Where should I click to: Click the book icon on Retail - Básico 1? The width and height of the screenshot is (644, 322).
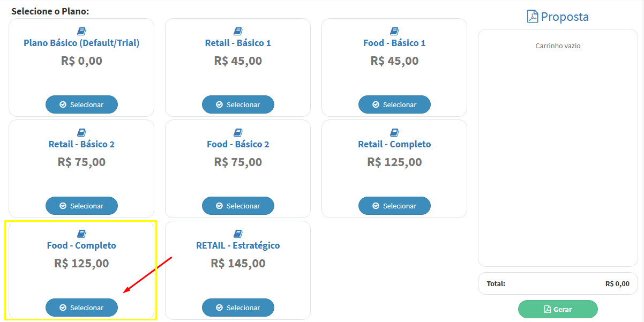click(238, 31)
